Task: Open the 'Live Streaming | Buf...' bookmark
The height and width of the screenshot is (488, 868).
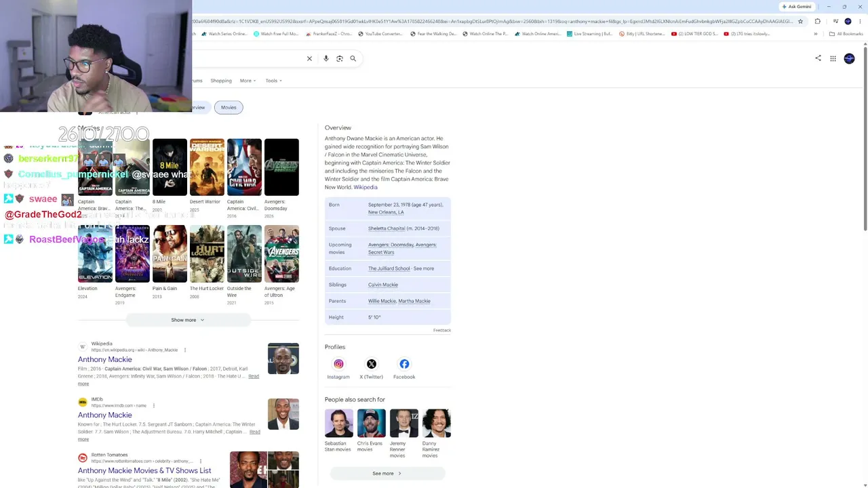Action: click(591, 34)
